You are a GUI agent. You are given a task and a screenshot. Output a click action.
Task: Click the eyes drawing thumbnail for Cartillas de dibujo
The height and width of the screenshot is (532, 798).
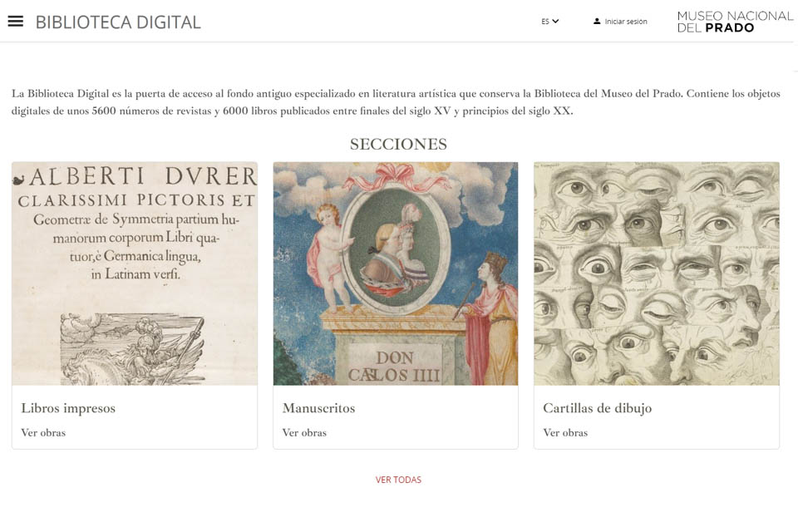tap(657, 272)
